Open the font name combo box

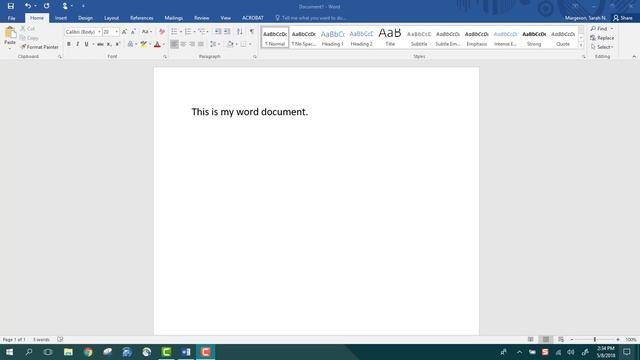pos(82,32)
